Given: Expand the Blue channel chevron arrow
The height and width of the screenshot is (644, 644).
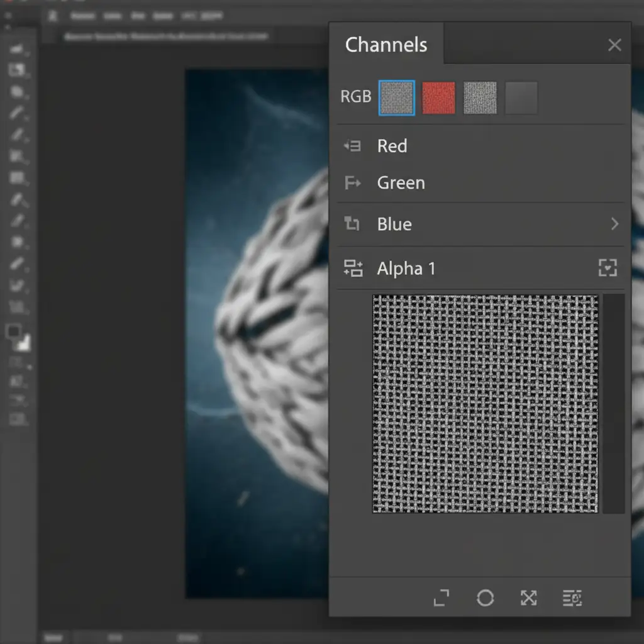Looking at the screenshot, I should pos(614,224).
